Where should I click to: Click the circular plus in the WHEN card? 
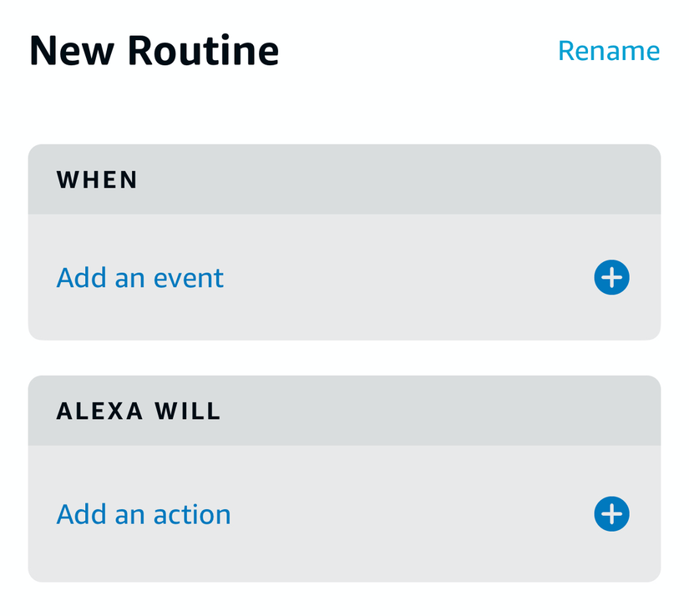611,277
